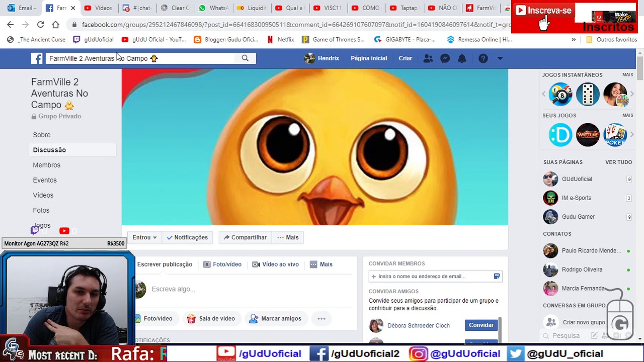Reload the page with the browser refresh icon

coord(40,24)
